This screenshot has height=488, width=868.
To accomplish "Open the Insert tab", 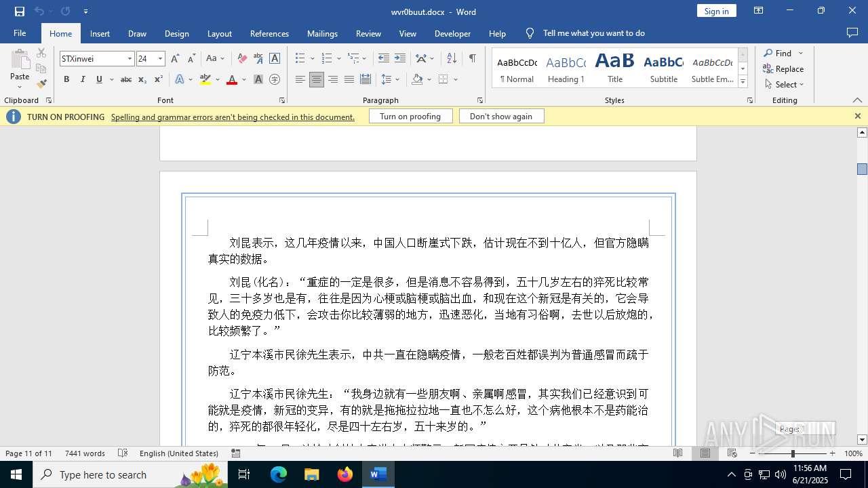I will point(100,33).
